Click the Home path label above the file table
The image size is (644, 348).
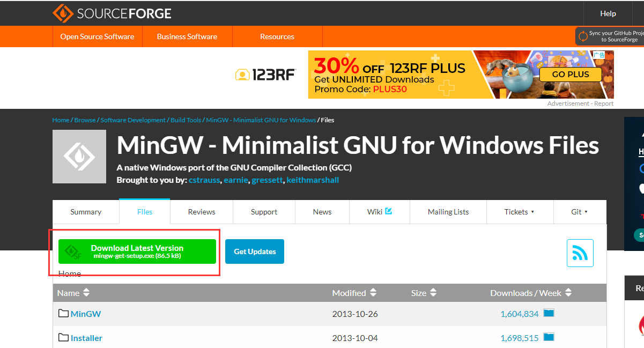click(x=70, y=273)
